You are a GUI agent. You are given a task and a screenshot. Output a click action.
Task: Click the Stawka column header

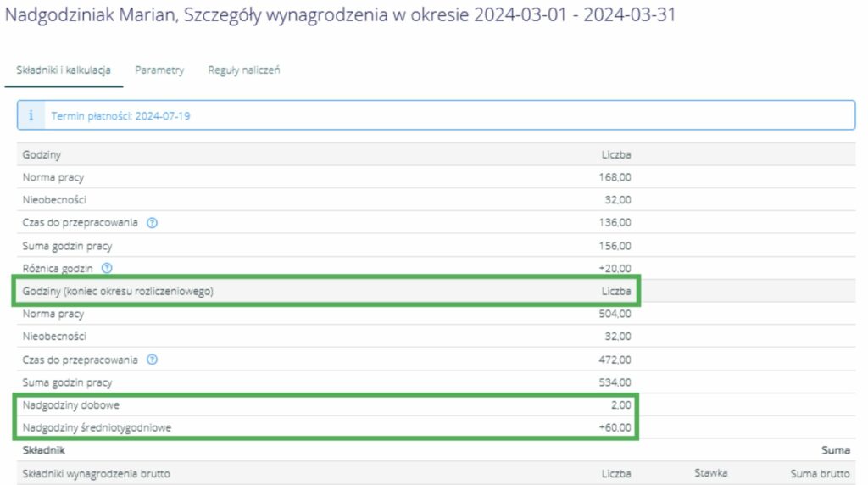pos(710,473)
